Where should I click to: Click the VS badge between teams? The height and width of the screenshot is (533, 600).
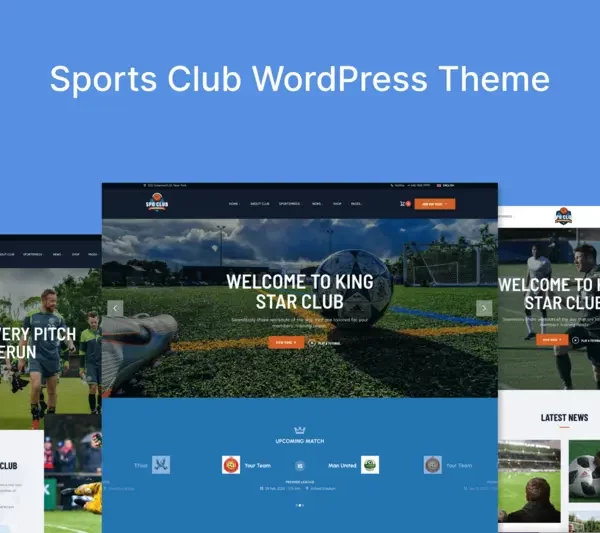tap(300, 466)
